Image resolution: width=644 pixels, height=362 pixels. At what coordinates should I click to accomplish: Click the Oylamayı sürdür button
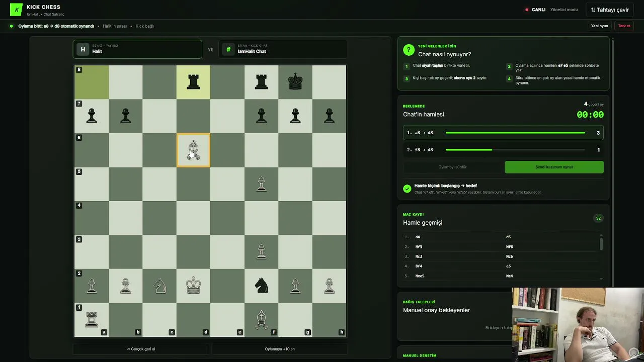point(452,167)
